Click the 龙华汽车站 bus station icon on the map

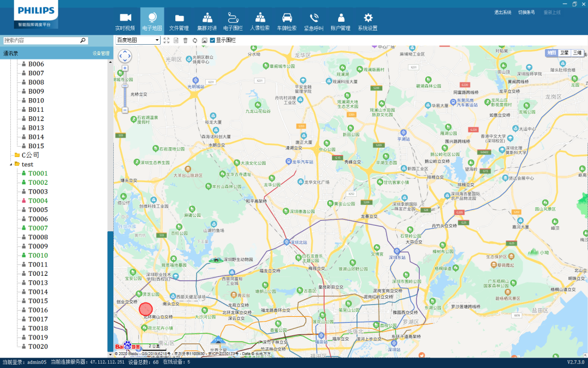pyautogui.click(x=289, y=161)
